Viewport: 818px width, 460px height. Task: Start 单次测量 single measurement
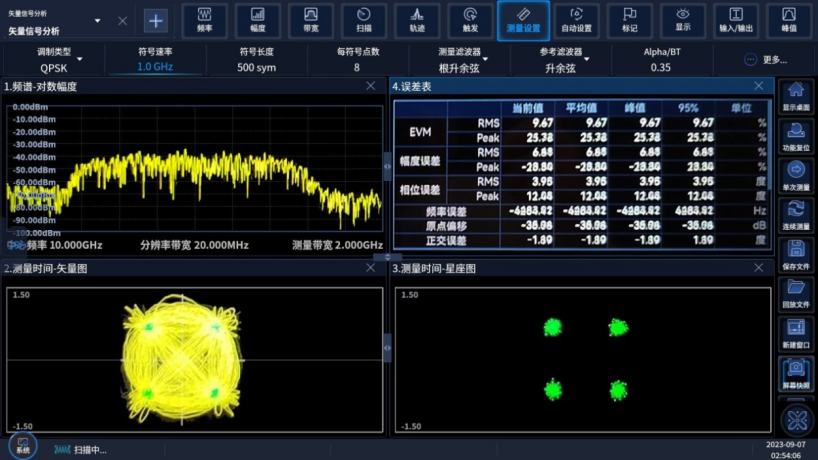click(x=796, y=176)
